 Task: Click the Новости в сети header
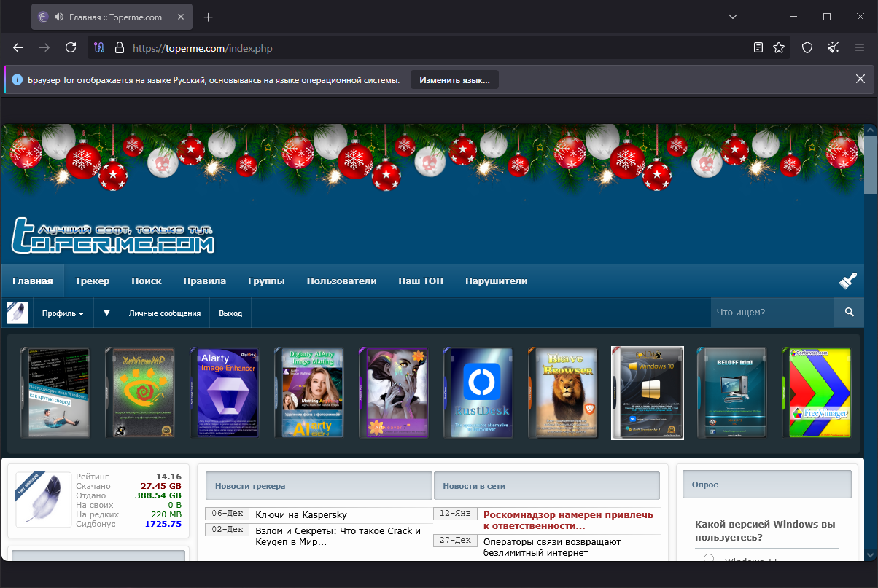(547, 485)
